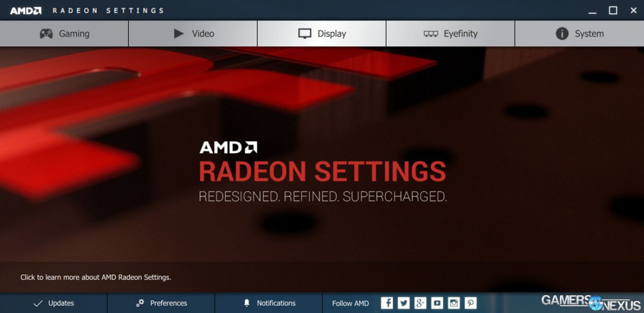The height and width of the screenshot is (313, 644).
Task: Click the Instagram icon
Action: pyautogui.click(x=454, y=303)
